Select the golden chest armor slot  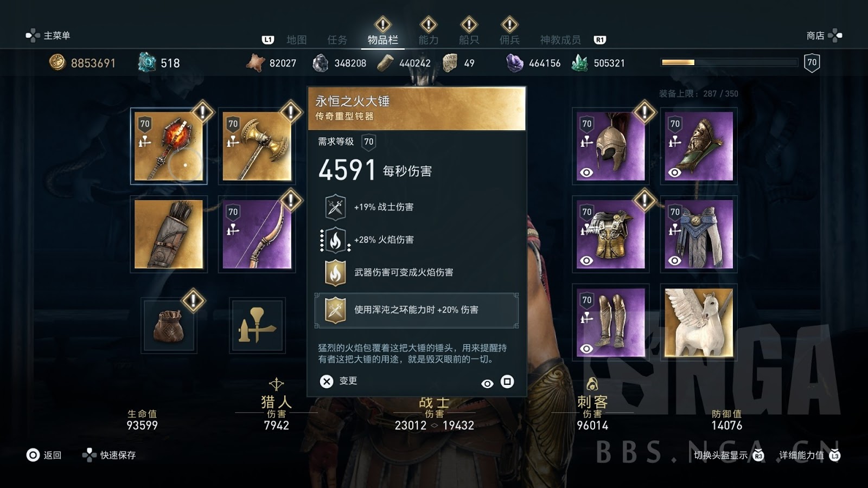[x=610, y=234]
